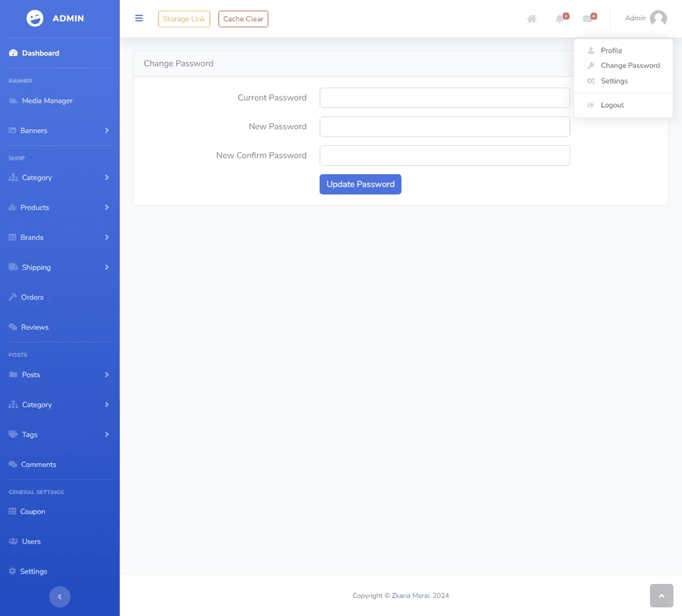Open the Admin account dropdown
Image resolution: width=682 pixels, height=616 pixels.
point(646,18)
